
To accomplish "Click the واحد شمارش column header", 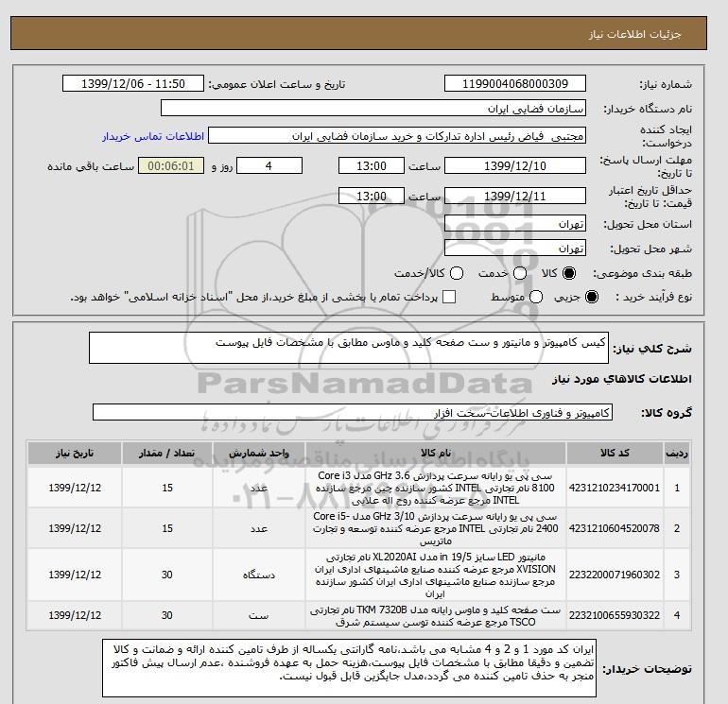I will 259,454.
